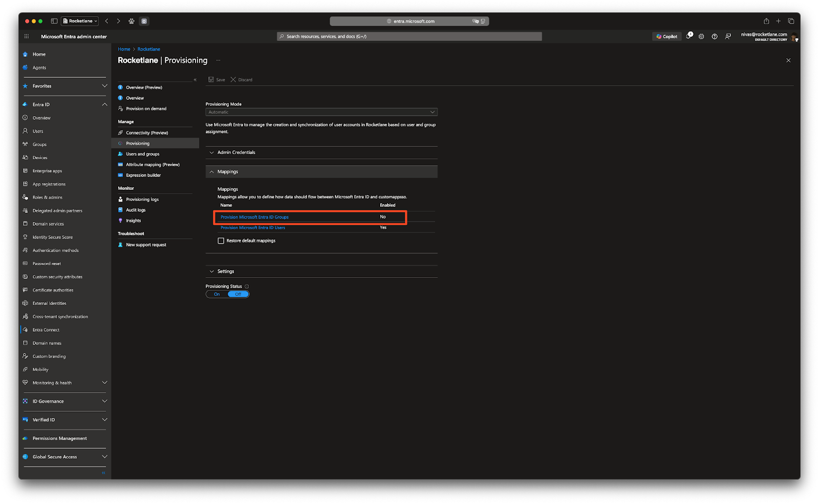Go forward with the browser forward arrow
This screenshot has width=819, height=504.
[118, 21]
